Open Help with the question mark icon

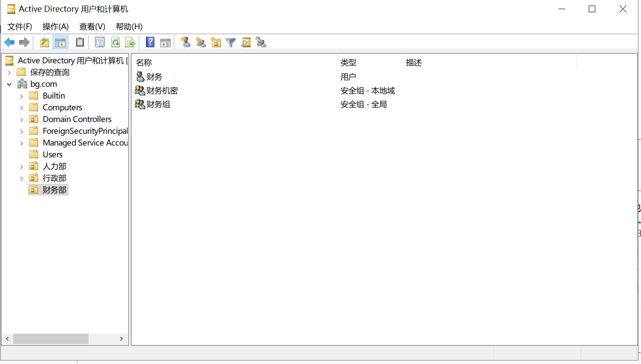point(150,42)
